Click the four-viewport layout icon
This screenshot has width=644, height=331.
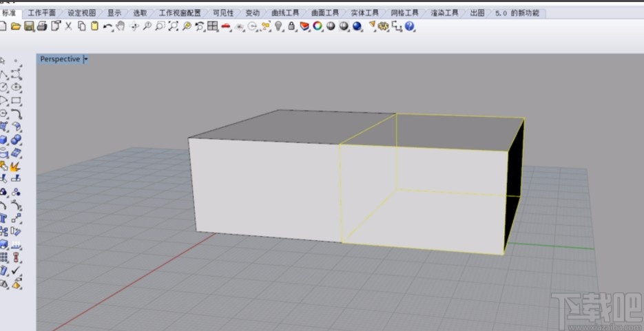212,27
